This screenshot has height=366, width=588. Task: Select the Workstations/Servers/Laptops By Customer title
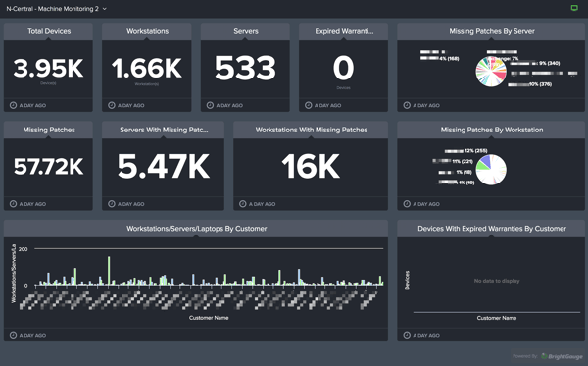click(x=197, y=229)
